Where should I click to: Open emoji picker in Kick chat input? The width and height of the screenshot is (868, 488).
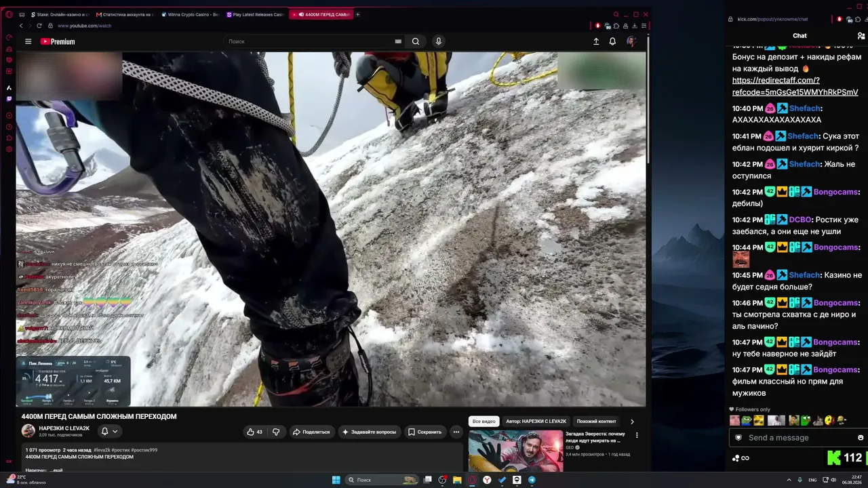(x=861, y=438)
